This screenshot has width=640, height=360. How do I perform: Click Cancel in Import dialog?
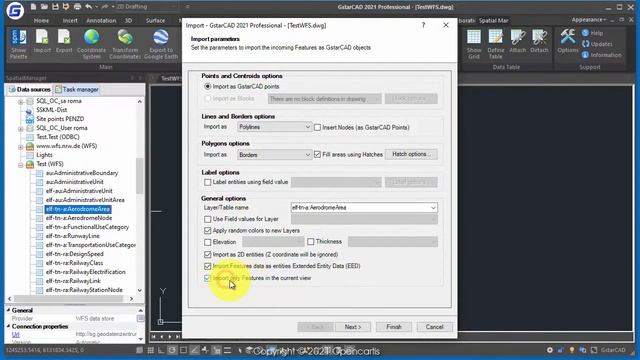click(434, 327)
